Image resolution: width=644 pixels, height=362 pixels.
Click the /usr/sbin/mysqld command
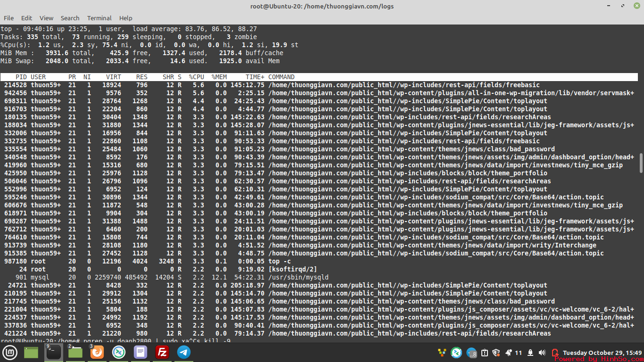(298, 277)
